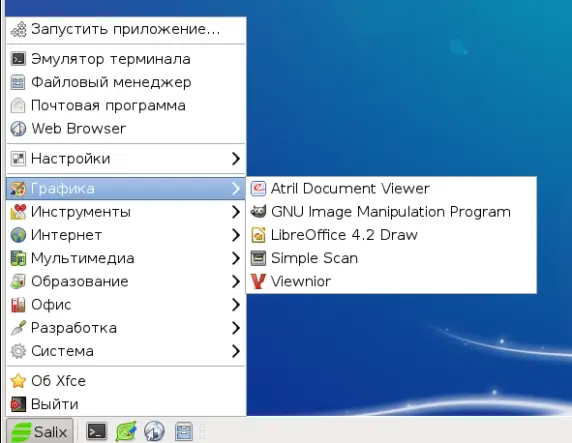Start 'LibreOffice 4.2 Draw'
The width and height of the screenshot is (572, 443).
coord(391,235)
